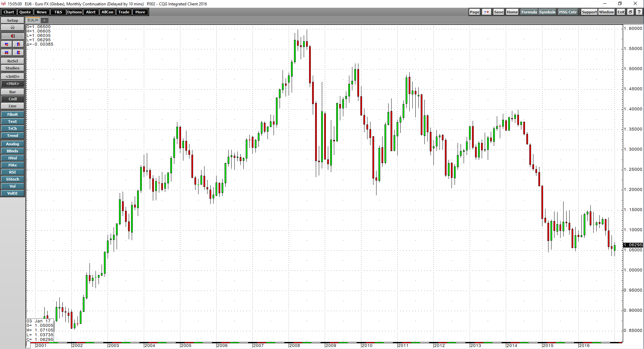Click the 1.50000 price axis label
The width and height of the screenshot is (644, 349).
click(x=633, y=69)
